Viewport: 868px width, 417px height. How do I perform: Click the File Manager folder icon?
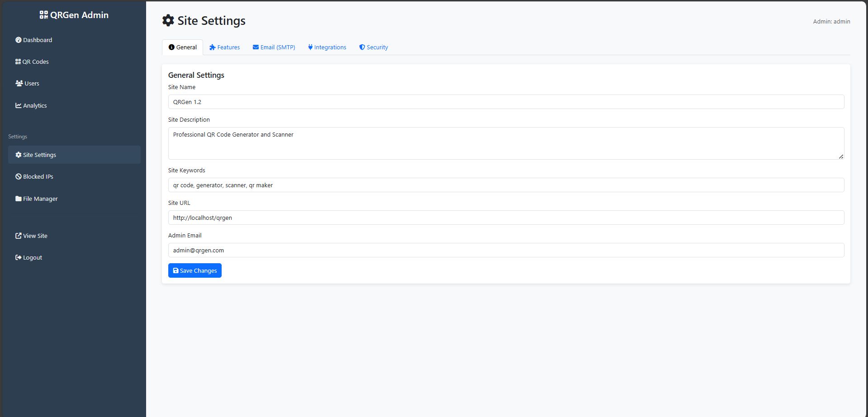[19, 199]
